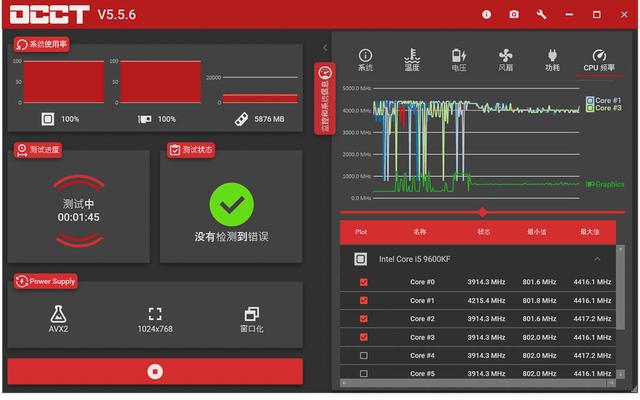
Task: Click the Core #5 row name
Action: coord(422,373)
